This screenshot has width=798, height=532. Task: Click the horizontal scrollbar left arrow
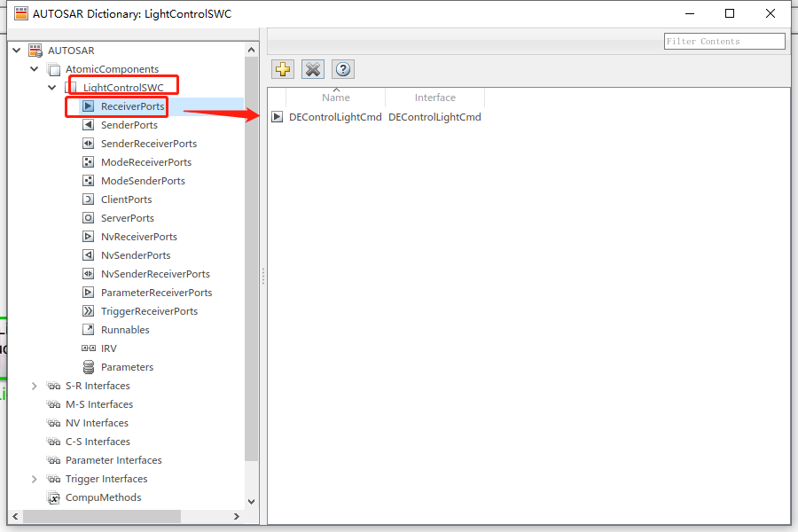click(x=15, y=516)
